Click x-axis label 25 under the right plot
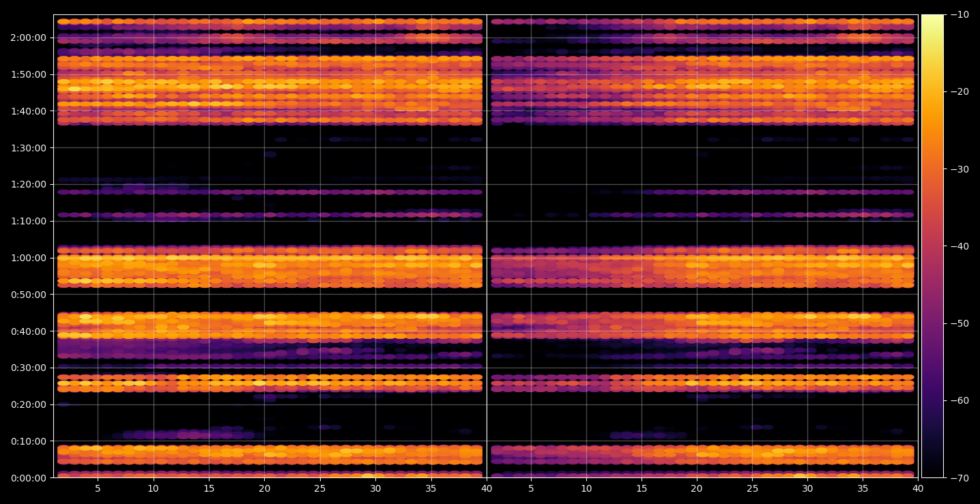980x504 pixels. 752,488
